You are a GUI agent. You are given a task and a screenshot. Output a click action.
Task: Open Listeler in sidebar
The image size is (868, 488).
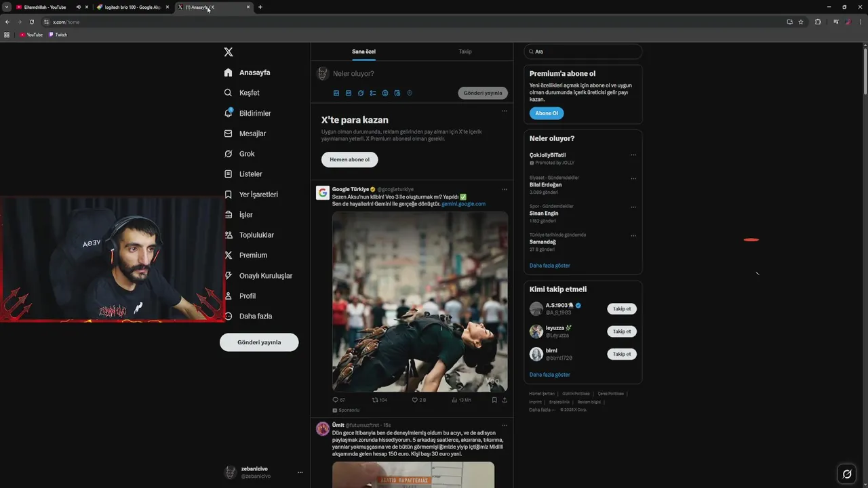coord(243,174)
